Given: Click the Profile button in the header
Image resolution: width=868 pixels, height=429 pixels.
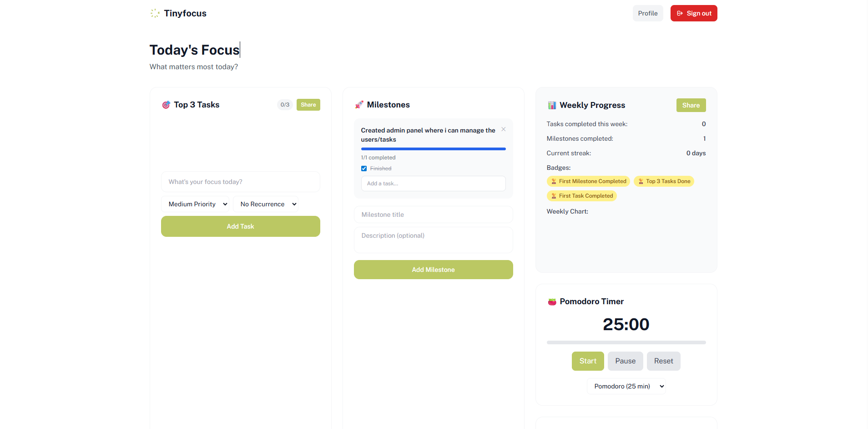Looking at the screenshot, I should pyautogui.click(x=647, y=13).
